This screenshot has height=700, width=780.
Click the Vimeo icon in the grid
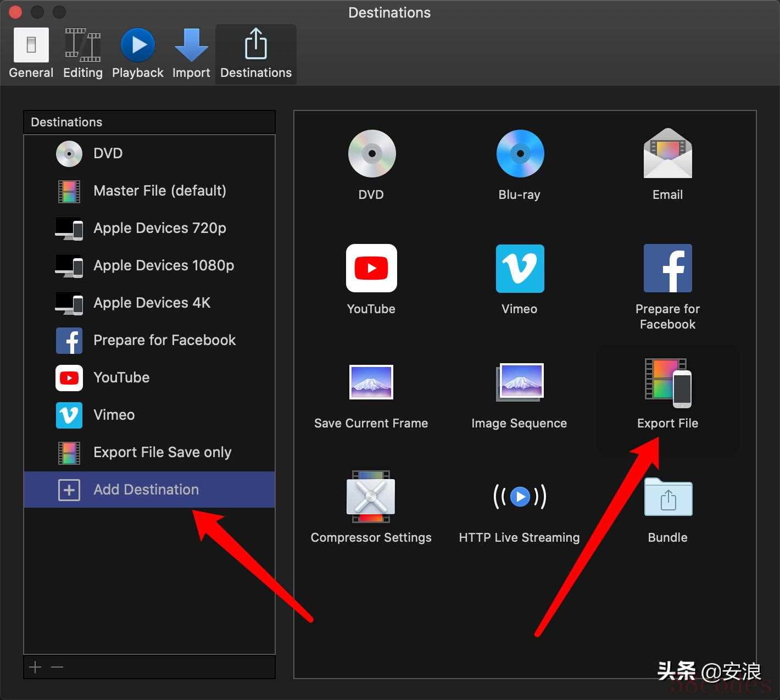[x=520, y=268]
